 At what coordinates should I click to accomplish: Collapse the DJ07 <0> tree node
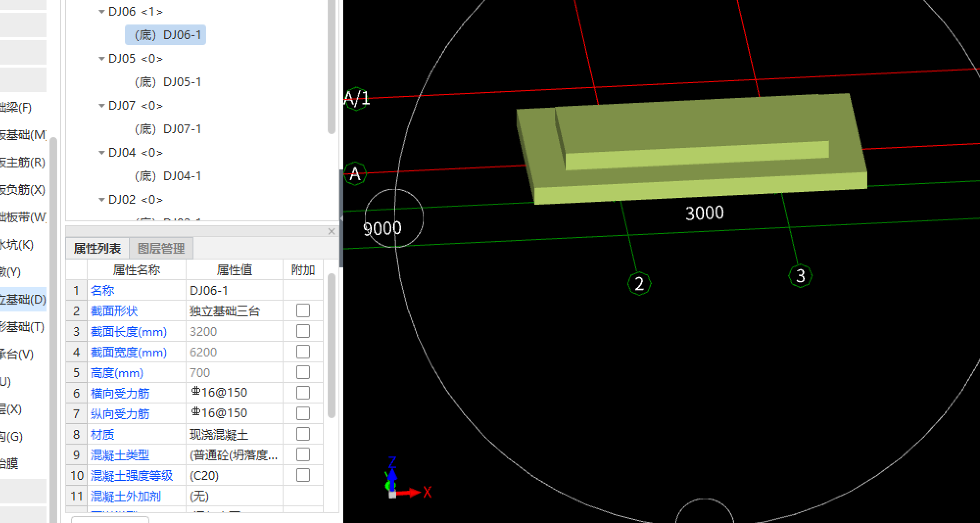click(101, 105)
